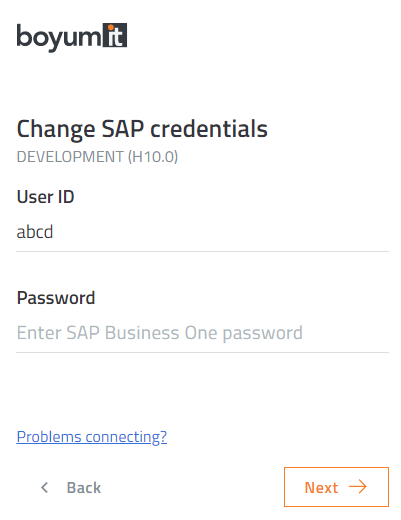Click the 'User ID' label
This screenshot has width=401, height=520.
click(x=45, y=197)
